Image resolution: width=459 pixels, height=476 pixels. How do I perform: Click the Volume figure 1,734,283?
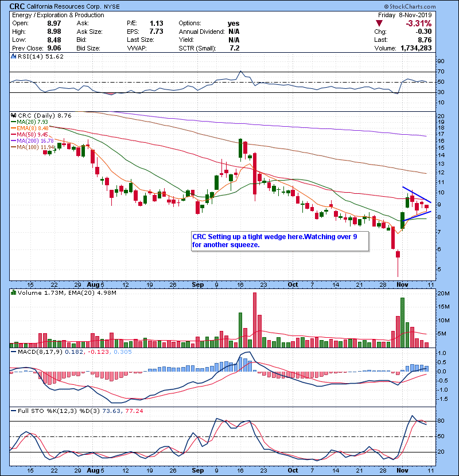point(416,48)
